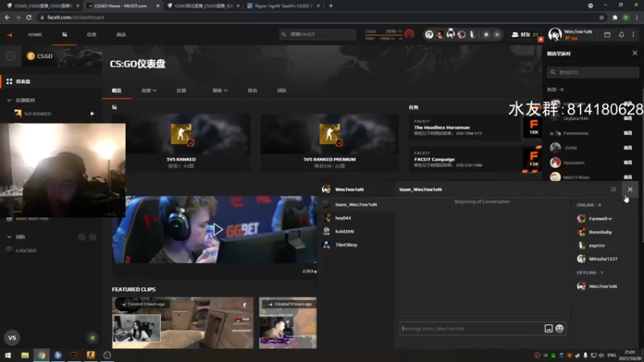
Task: Open the 5V5 RANKED queue card
Action: [x=181, y=142]
